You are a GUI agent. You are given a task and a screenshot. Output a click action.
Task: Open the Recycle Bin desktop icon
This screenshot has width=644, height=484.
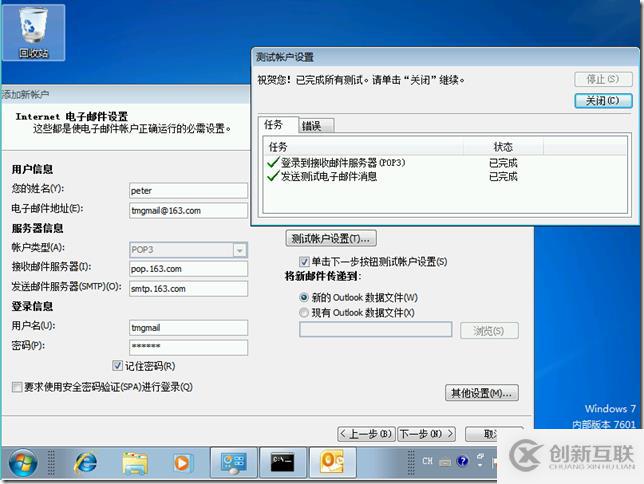pos(33,33)
